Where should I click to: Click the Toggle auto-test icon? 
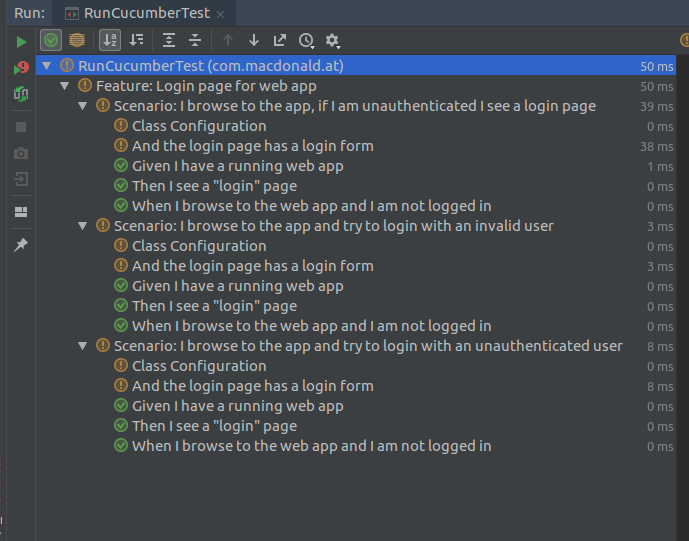[x=21, y=94]
